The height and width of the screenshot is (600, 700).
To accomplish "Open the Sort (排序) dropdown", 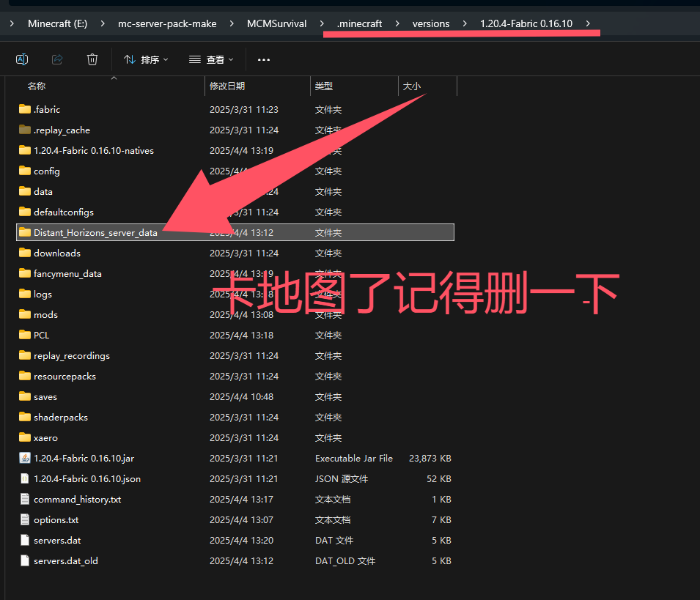I will pos(146,59).
